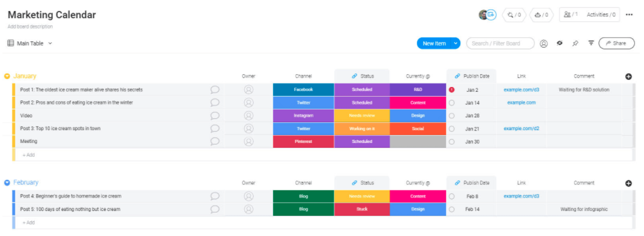Click the Share button
This screenshot has width=644, height=236.
point(617,43)
